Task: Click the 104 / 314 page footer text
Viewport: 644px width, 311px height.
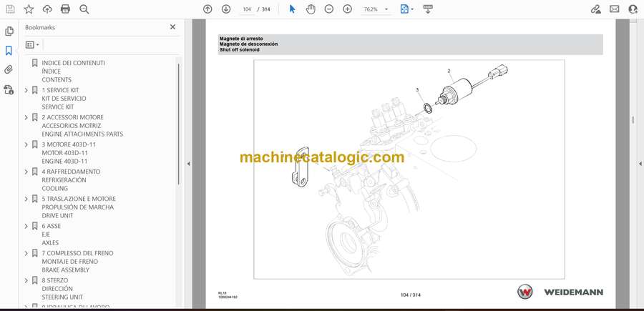Action: [x=411, y=295]
